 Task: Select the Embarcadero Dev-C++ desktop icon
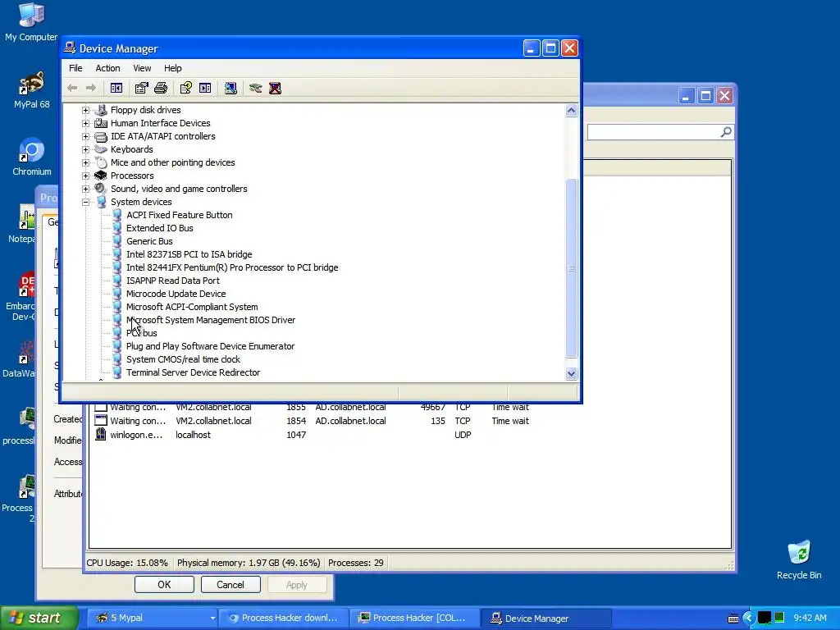pyautogui.click(x=21, y=297)
